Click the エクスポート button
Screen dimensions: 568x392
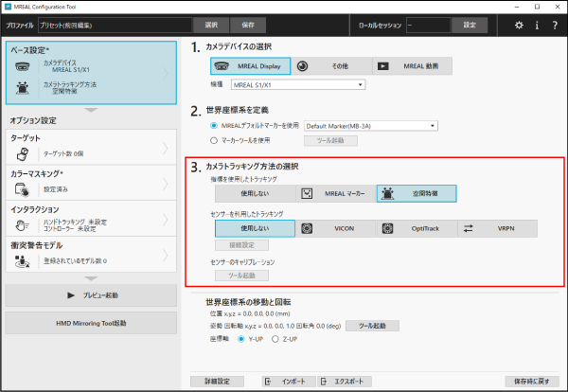click(345, 382)
